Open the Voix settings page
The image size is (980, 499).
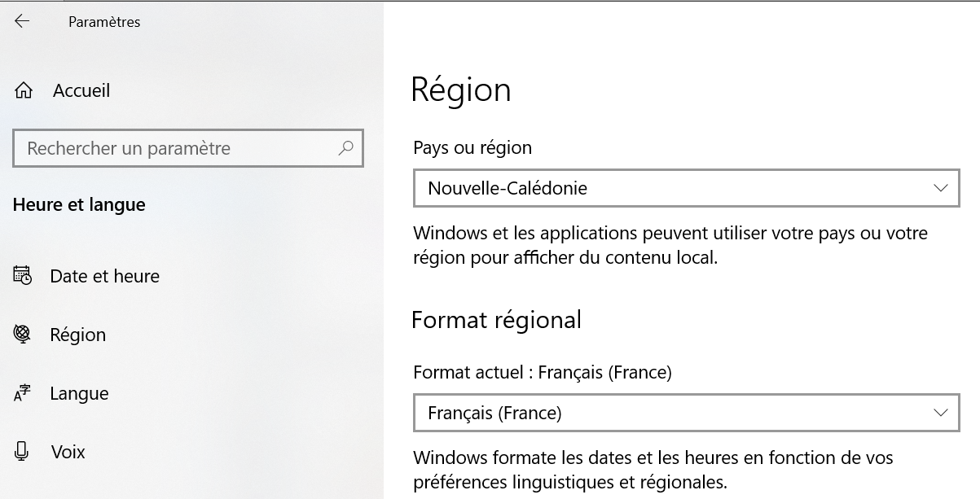pos(68,452)
